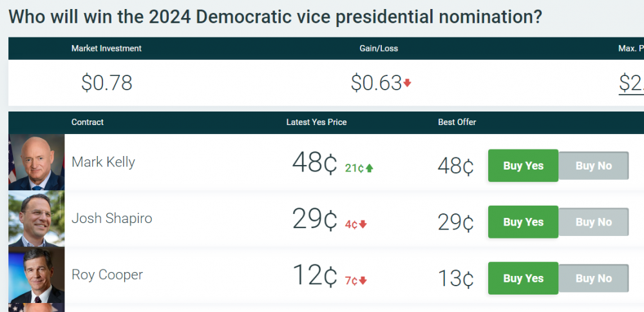This screenshot has width=644, height=312.
Task: Click Buy Yes for Roy Cooper
Action: point(523,278)
